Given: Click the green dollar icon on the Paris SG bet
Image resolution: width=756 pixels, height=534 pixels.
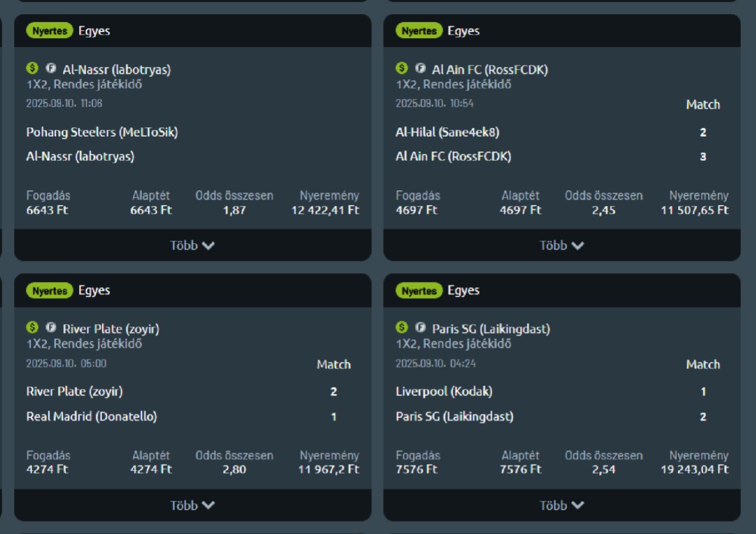Looking at the screenshot, I should point(402,327).
